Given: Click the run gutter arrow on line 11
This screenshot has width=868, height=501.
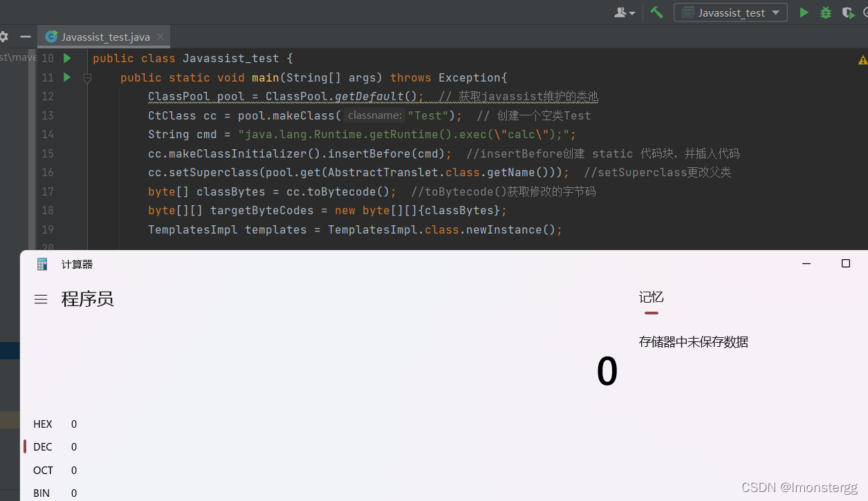Looking at the screenshot, I should (x=67, y=77).
